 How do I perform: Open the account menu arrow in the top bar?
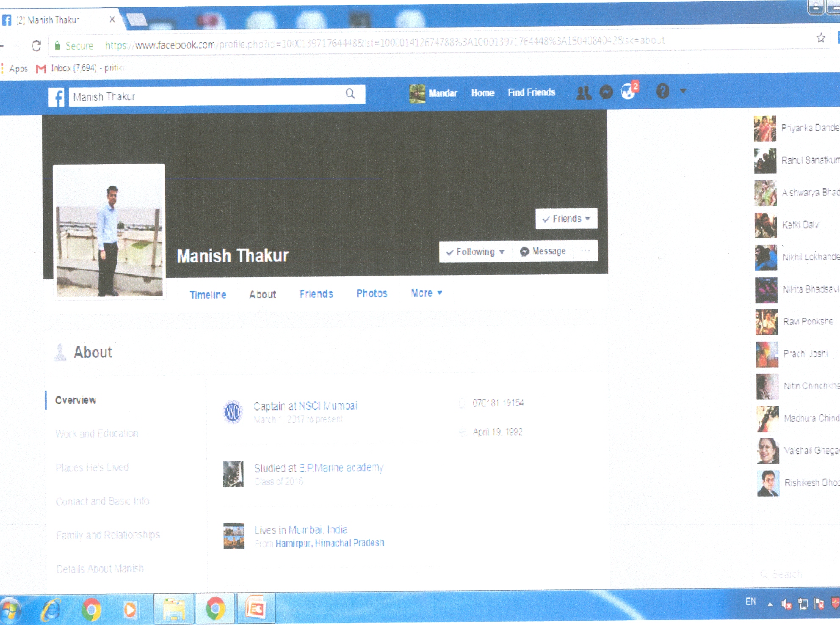[x=683, y=91]
